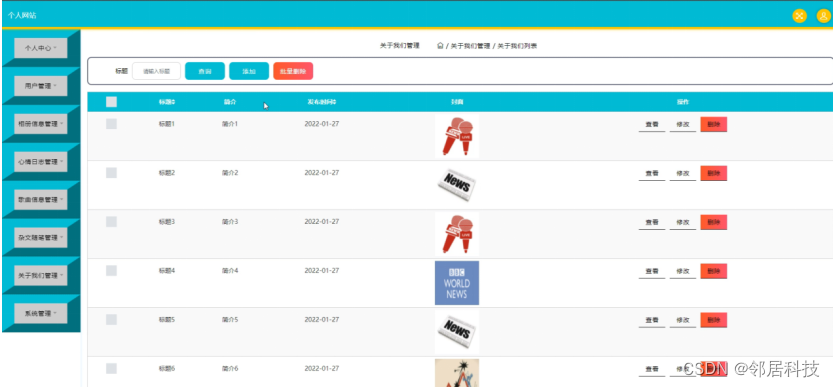Expand the 用户管理 sidebar menu
The width and height of the screenshot is (835, 387).
40,86
